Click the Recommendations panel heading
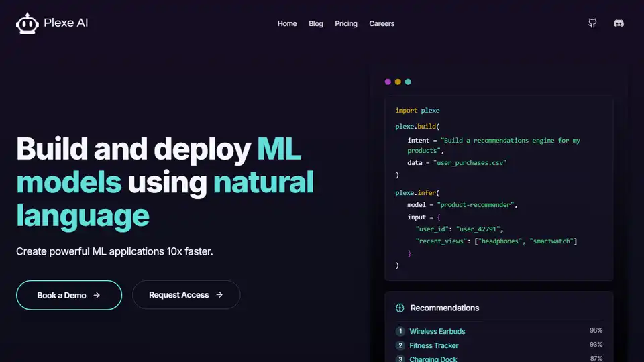Viewport: 644px width, 362px height. pos(444,308)
